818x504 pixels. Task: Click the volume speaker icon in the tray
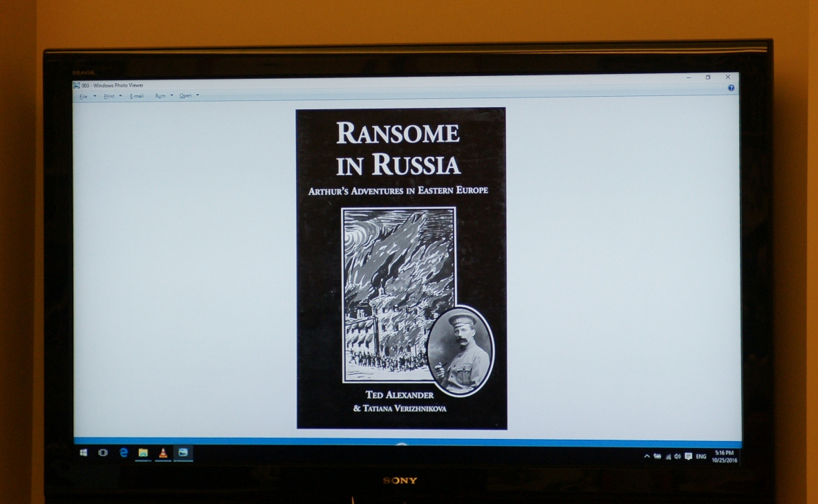[x=677, y=456]
